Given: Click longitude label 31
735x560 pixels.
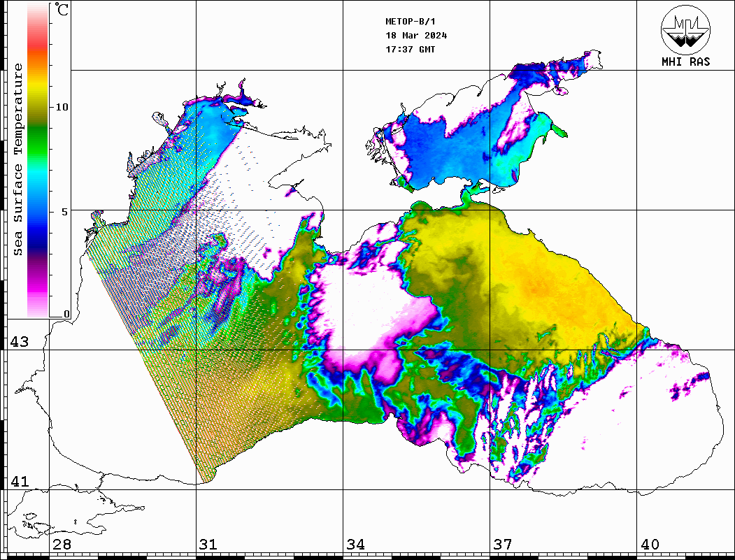Looking at the screenshot, I should click(x=208, y=544).
